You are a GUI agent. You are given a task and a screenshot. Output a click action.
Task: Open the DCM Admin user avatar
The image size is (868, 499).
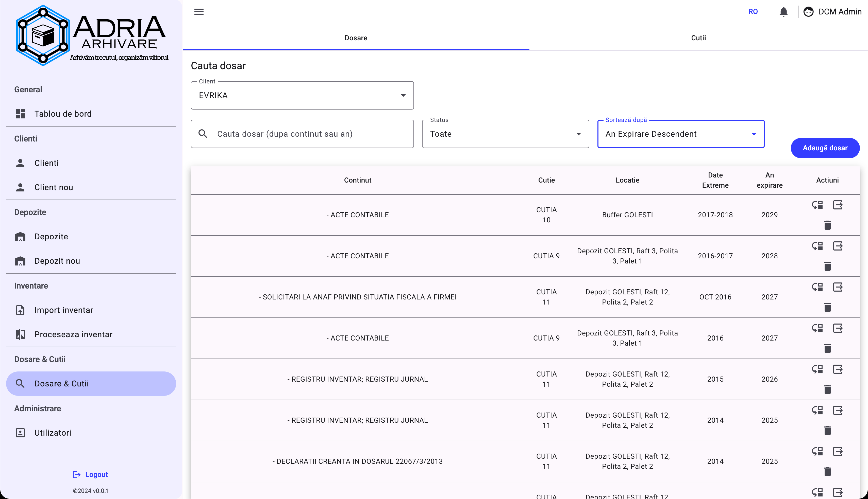808,12
